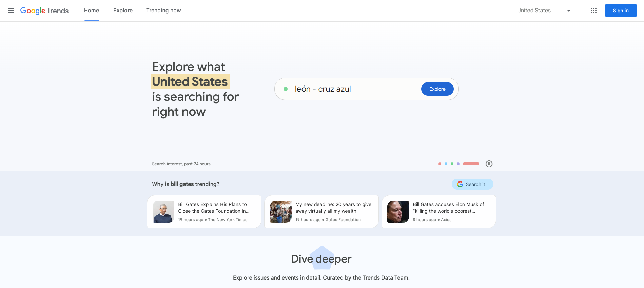This screenshot has width=644, height=288.
Task: Open the Explore tab
Action: click(x=123, y=11)
